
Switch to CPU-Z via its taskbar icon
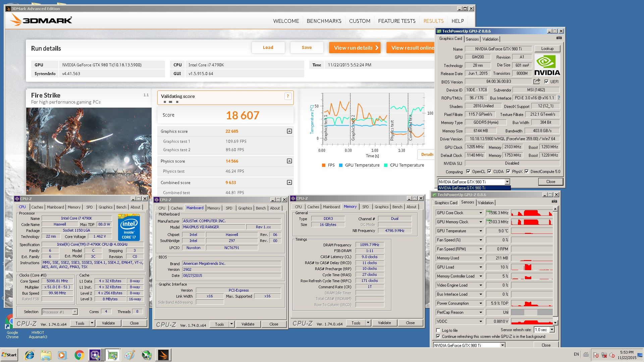pyautogui.click(x=95, y=355)
